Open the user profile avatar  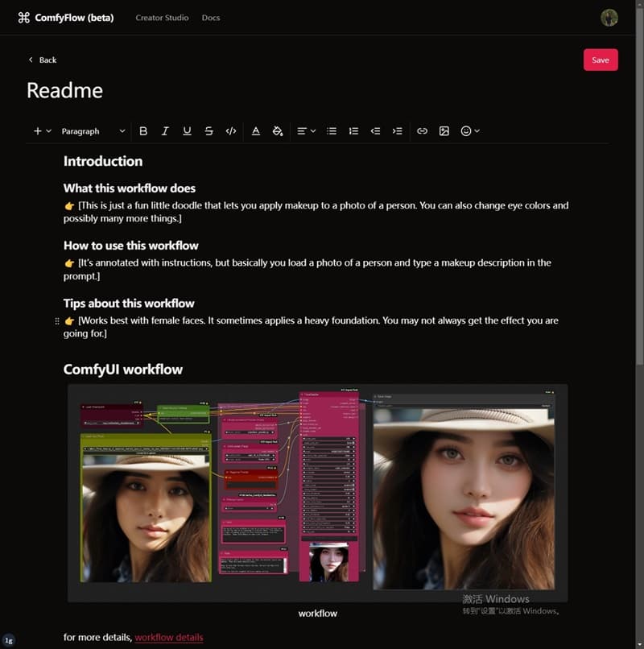point(609,18)
